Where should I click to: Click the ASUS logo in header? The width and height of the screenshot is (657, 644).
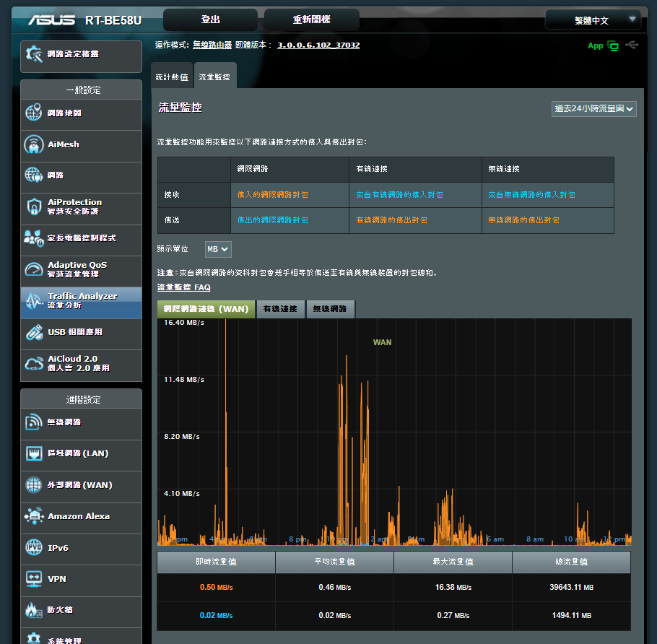pyautogui.click(x=51, y=20)
